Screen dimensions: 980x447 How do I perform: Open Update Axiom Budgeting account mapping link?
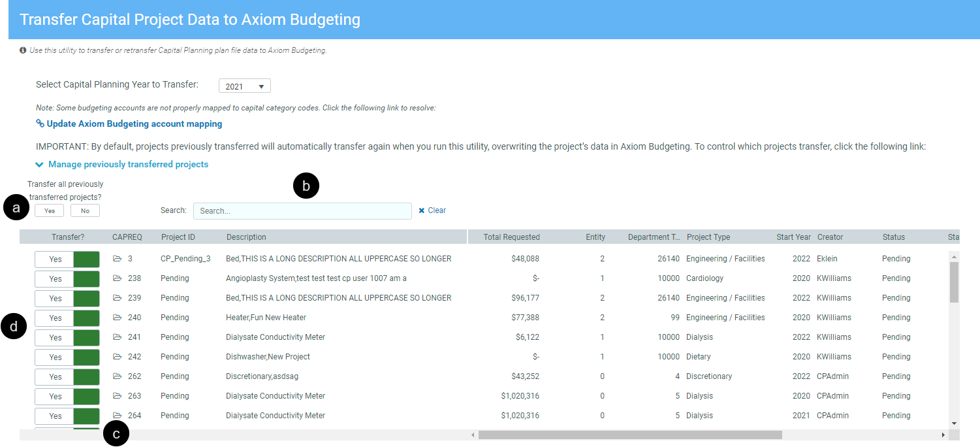coord(134,124)
